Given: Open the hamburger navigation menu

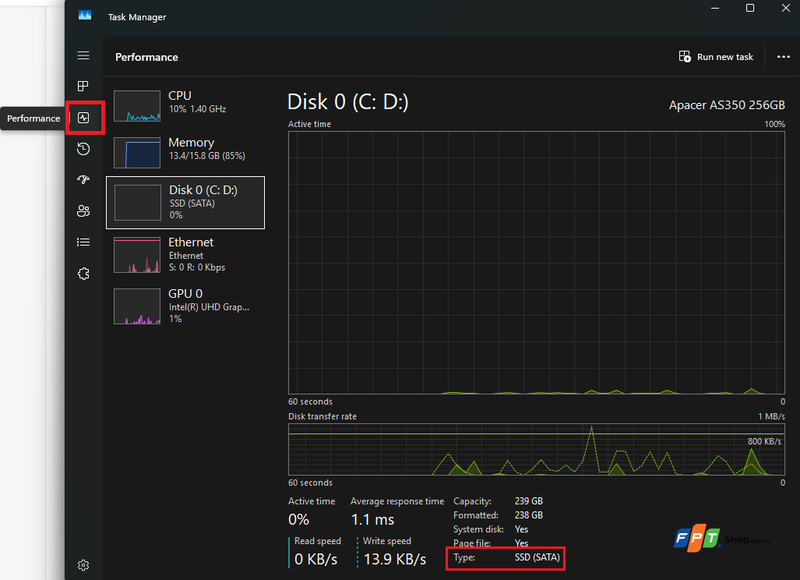Looking at the screenshot, I should 83,55.
